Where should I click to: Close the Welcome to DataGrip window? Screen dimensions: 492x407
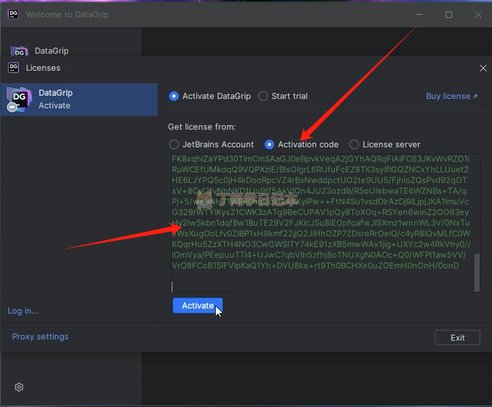click(478, 15)
